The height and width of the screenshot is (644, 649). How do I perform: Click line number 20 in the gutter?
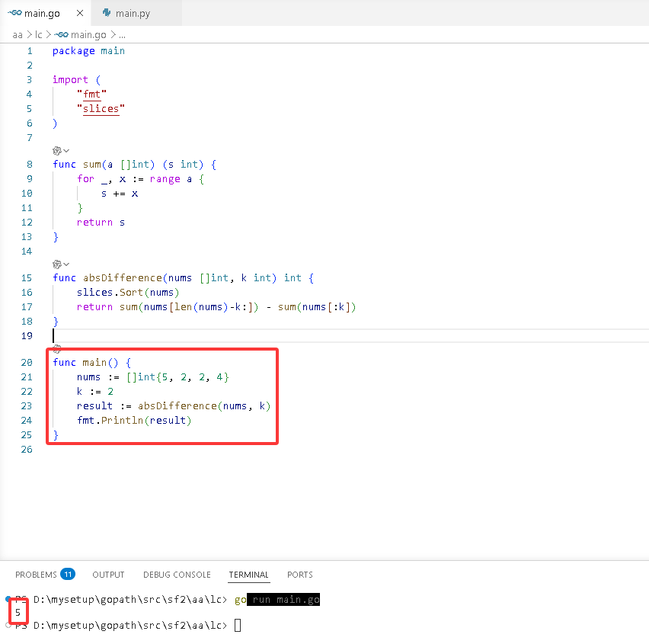click(x=27, y=362)
